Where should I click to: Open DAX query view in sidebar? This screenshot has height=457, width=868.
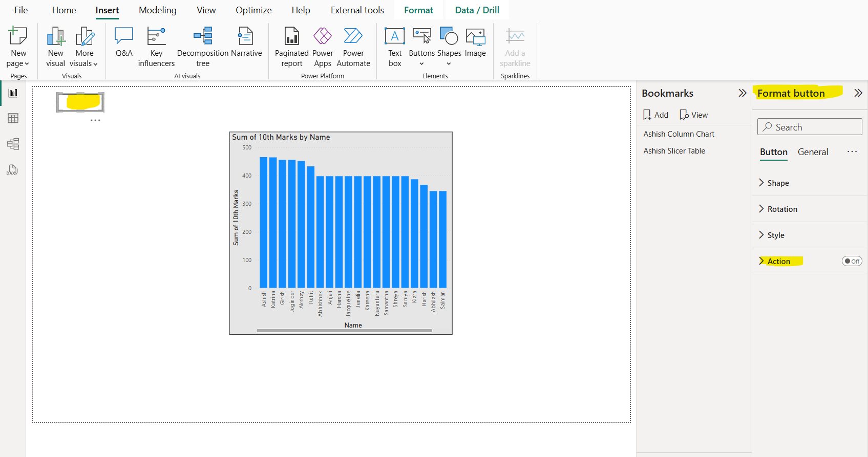(x=12, y=170)
